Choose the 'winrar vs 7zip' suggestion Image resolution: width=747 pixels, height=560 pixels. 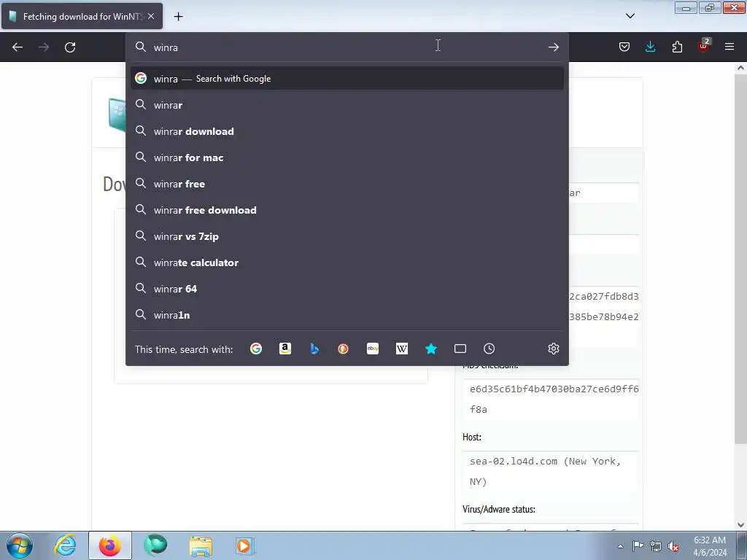point(347,236)
